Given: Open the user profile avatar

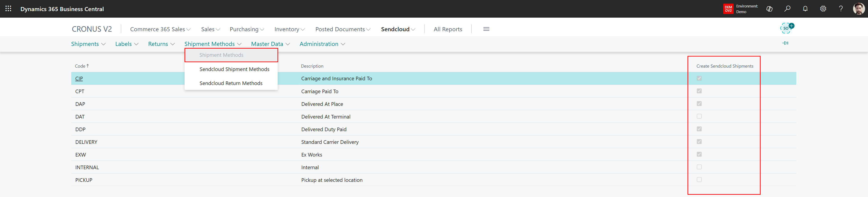Looking at the screenshot, I should tap(859, 9).
